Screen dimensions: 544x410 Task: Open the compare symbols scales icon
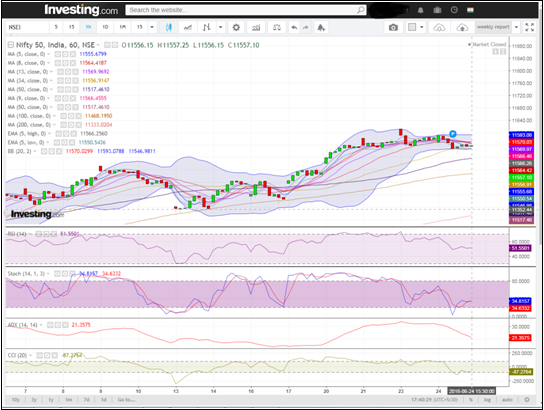point(277,27)
